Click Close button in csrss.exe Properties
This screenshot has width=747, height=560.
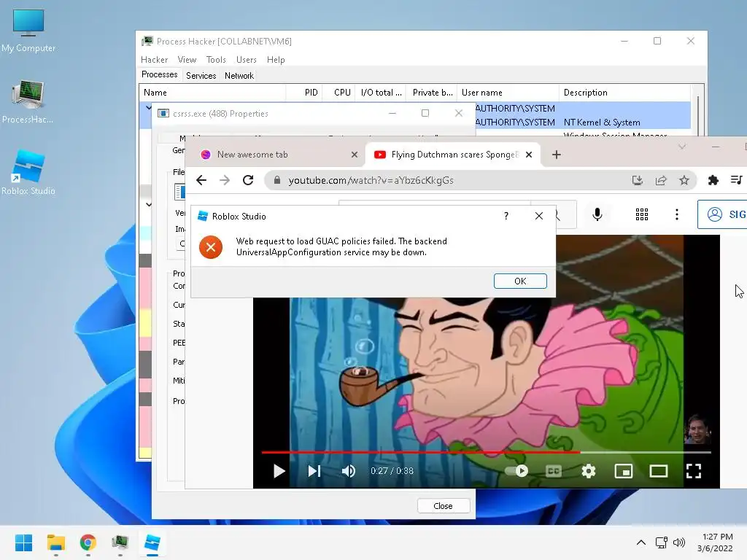click(443, 506)
